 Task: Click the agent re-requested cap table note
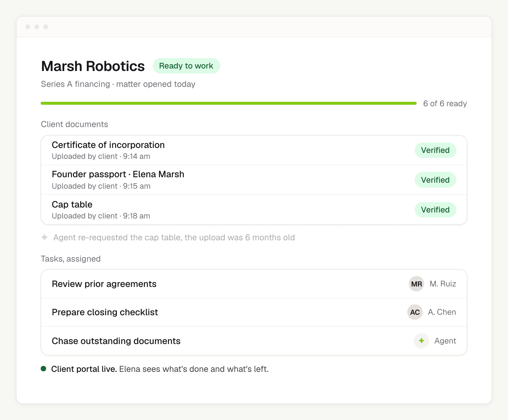coord(174,237)
